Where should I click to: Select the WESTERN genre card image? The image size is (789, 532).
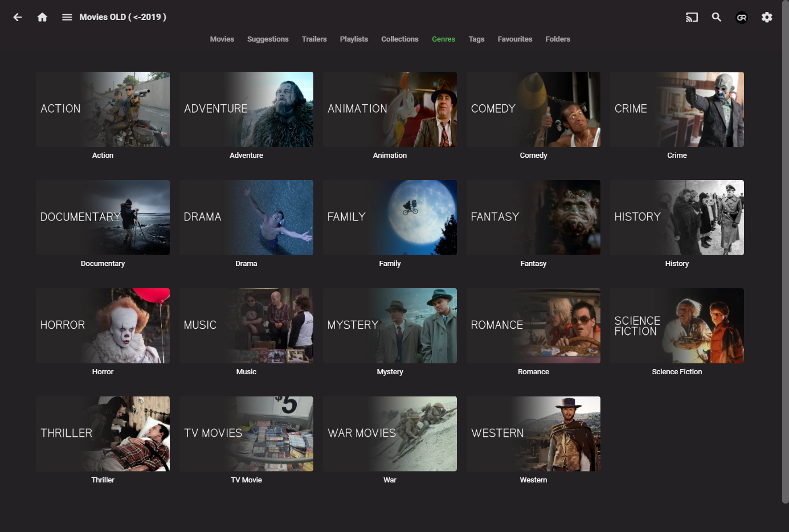tap(533, 434)
